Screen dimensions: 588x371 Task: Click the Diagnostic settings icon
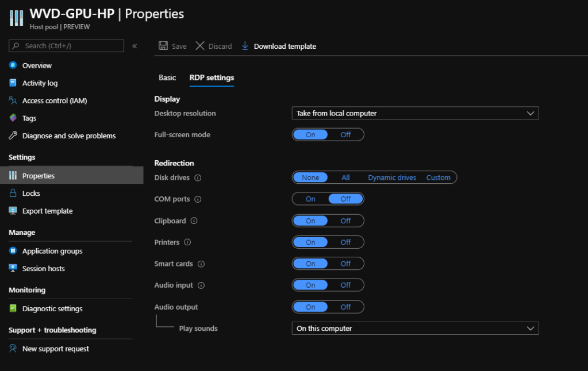[13, 308]
